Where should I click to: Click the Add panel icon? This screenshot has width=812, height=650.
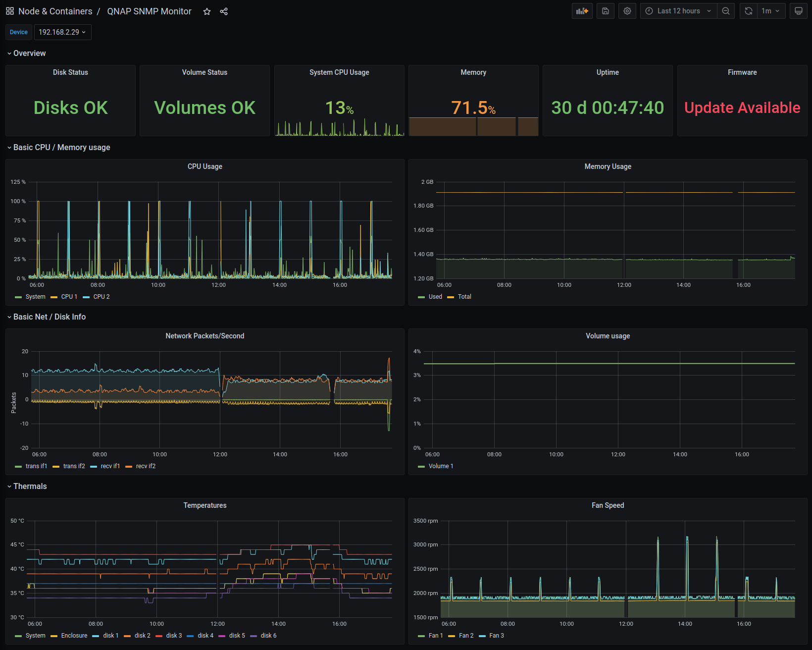pyautogui.click(x=582, y=11)
